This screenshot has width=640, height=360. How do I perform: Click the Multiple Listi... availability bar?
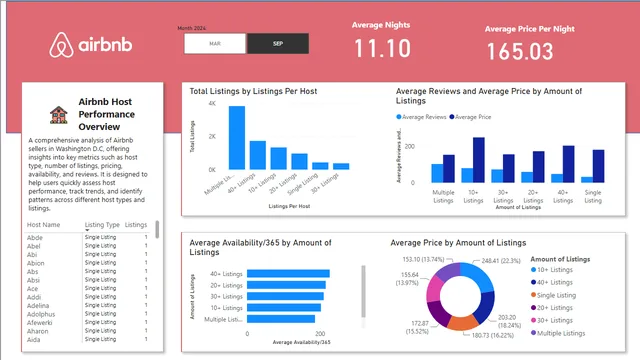tap(281, 319)
